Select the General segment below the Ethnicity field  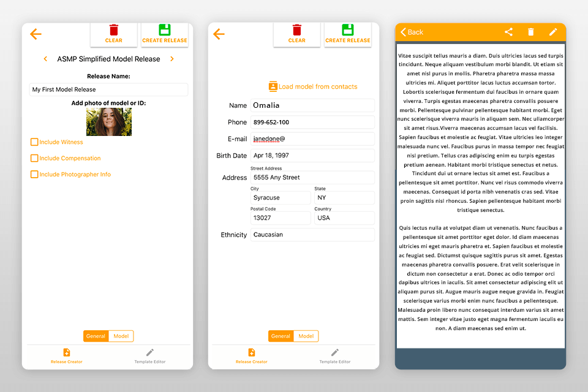point(281,336)
